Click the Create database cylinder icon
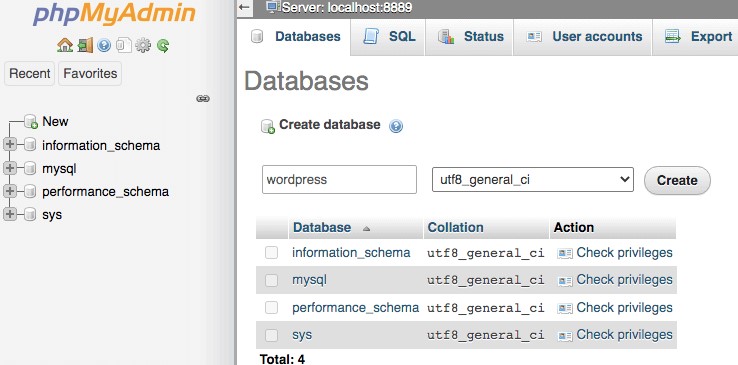Image resolution: width=738 pixels, height=365 pixels. [267, 126]
